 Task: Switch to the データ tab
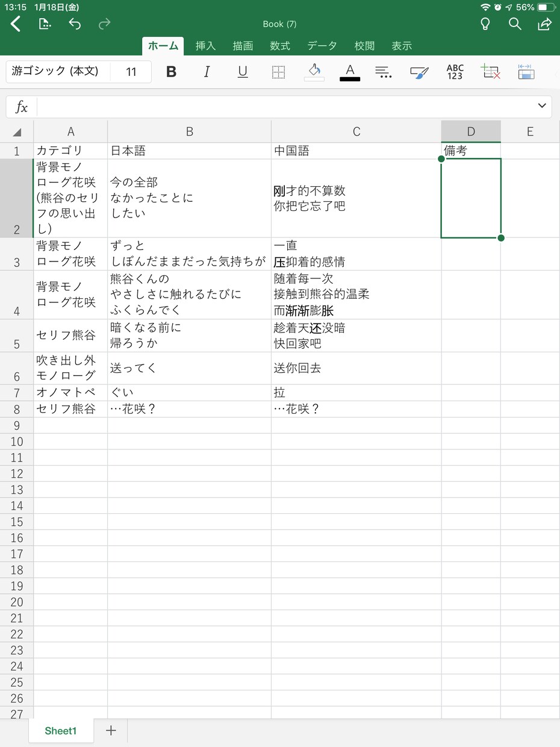pos(322,46)
